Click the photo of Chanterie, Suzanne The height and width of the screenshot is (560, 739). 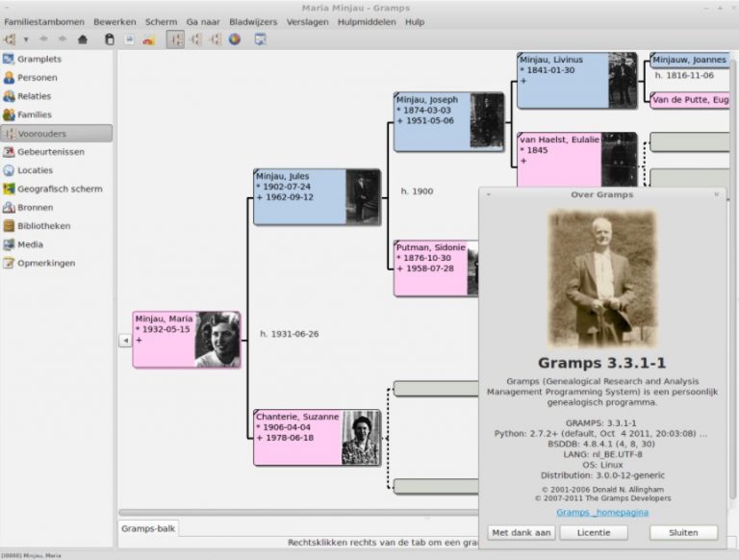pyautogui.click(x=361, y=438)
